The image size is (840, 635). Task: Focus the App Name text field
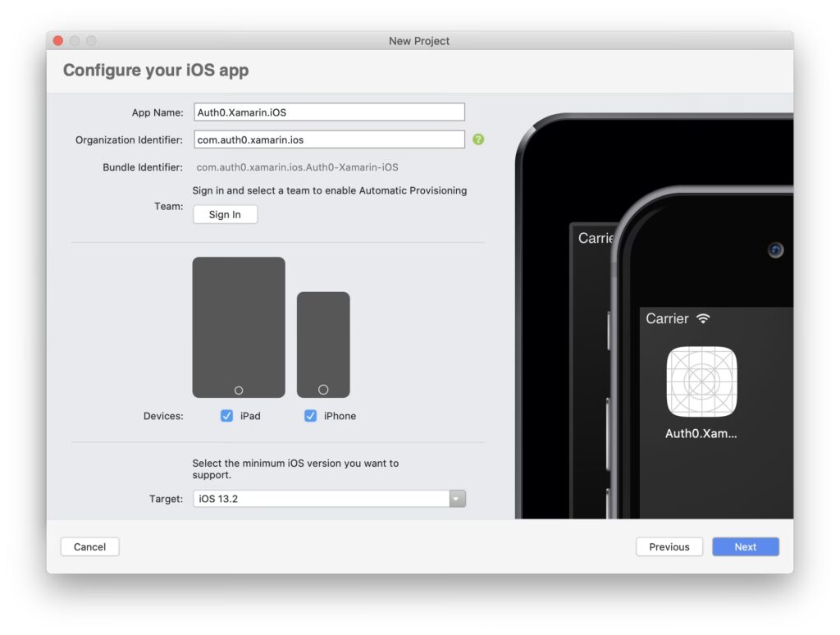329,112
